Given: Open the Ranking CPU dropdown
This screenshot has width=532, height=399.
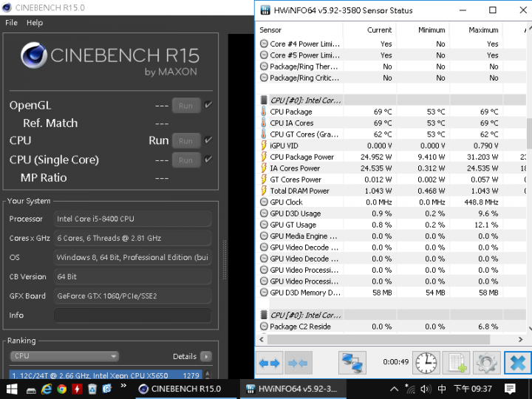Looking at the screenshot, I should (x=64, y=356).
